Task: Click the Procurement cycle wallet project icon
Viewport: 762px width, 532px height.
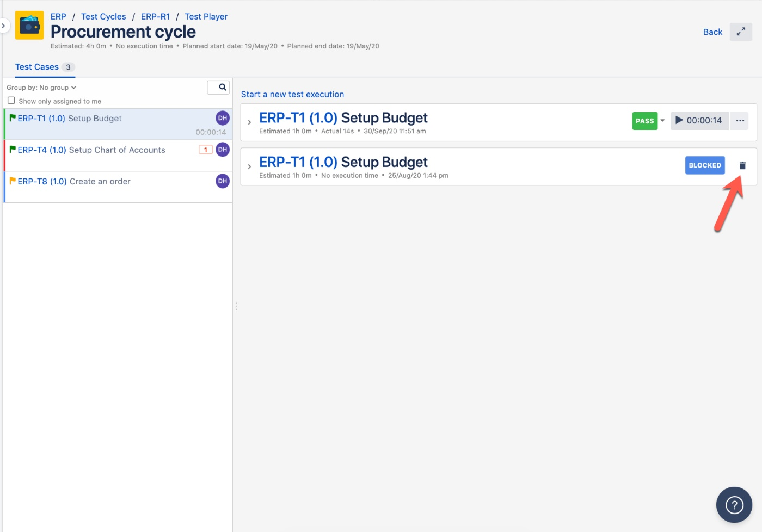Action: 29,26
